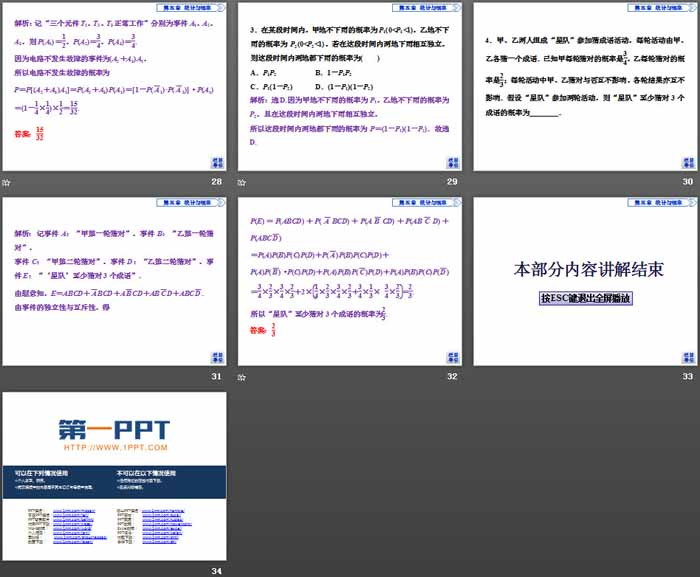Click answer option A on slide 29
The width and height of the screenshot is (700, 577).
click(x=263, y=73)
